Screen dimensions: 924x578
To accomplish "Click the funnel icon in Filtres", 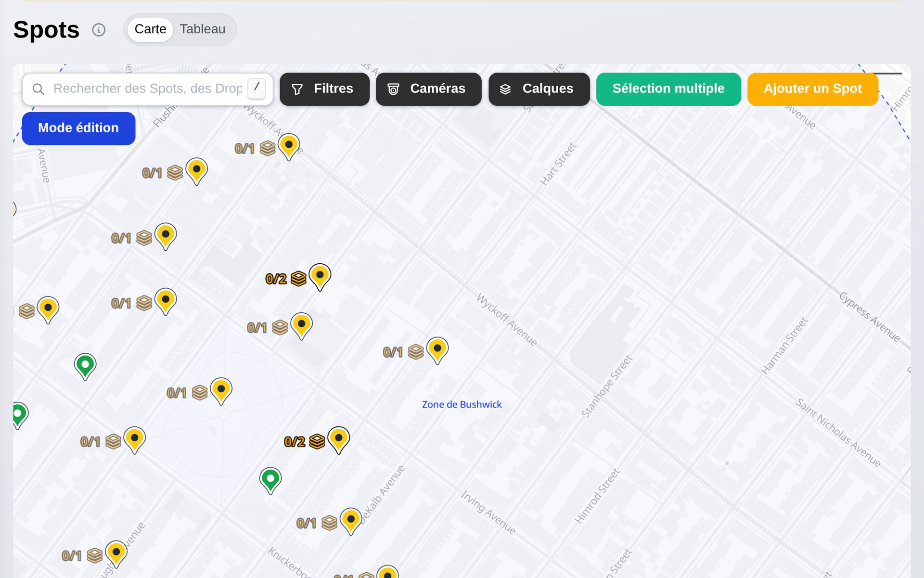I will tap(297, 89).
